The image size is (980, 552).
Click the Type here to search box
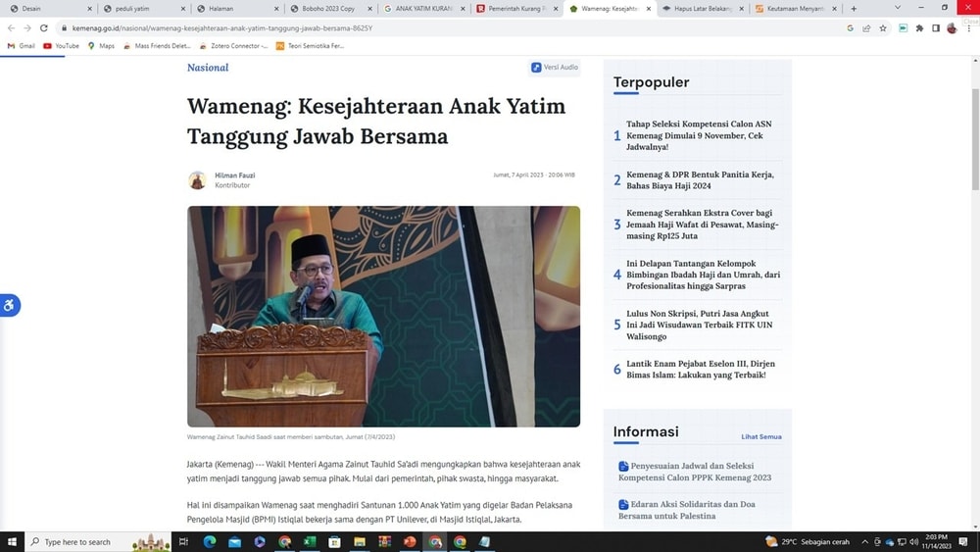(98, 542)
